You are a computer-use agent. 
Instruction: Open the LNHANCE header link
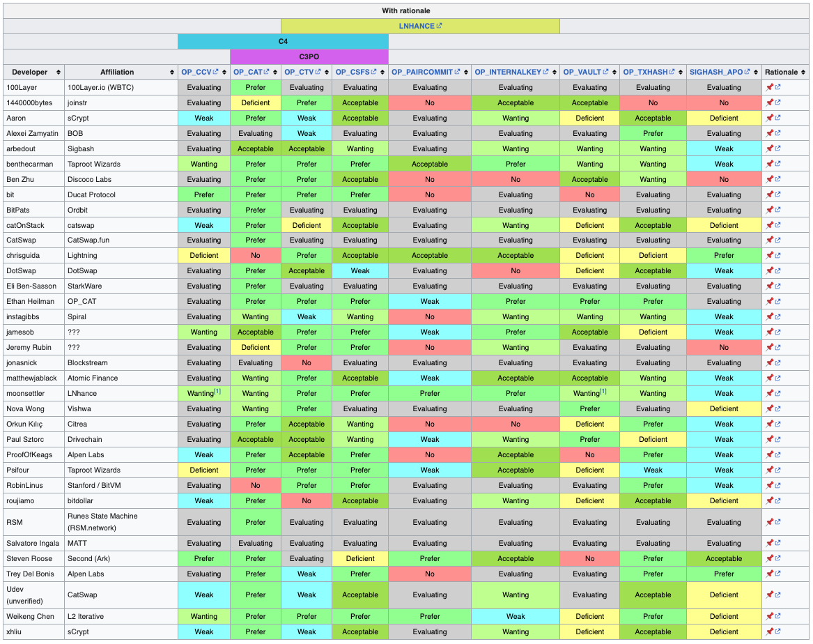pos(420,26)
